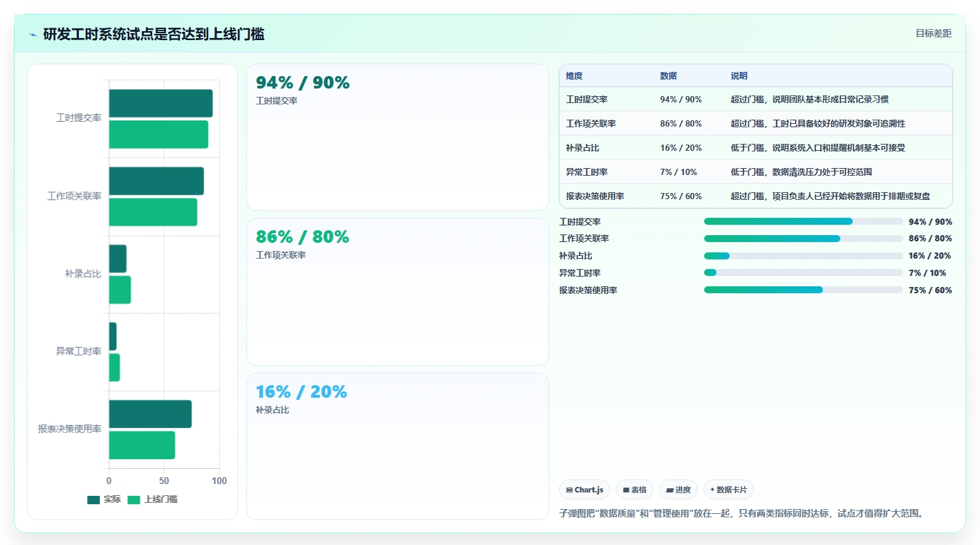980x545 pixels.
Task: Click the dark 实际 bar for 异常工时率
Action: (x=113, y=336)
